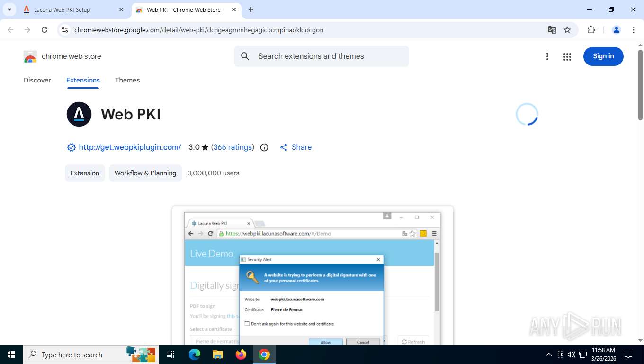Click the Share link
This screenshot has height=364, width=644.
(295, 147)
